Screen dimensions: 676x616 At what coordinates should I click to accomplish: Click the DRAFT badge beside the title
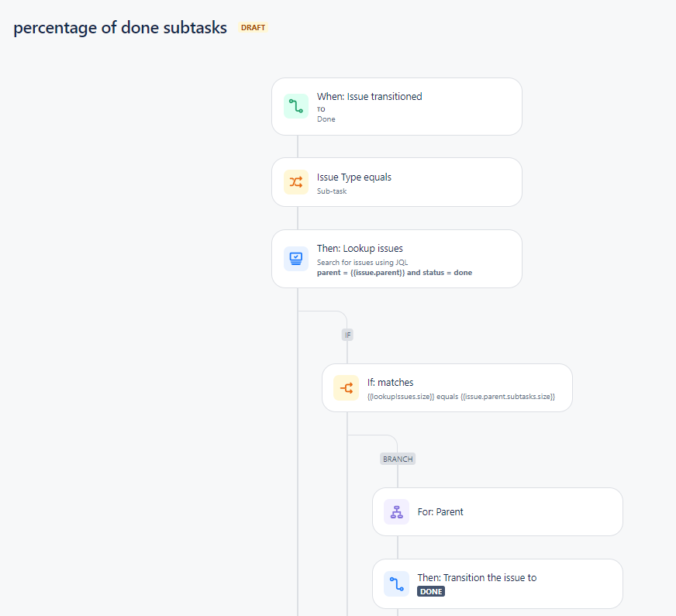coord(253,28)
